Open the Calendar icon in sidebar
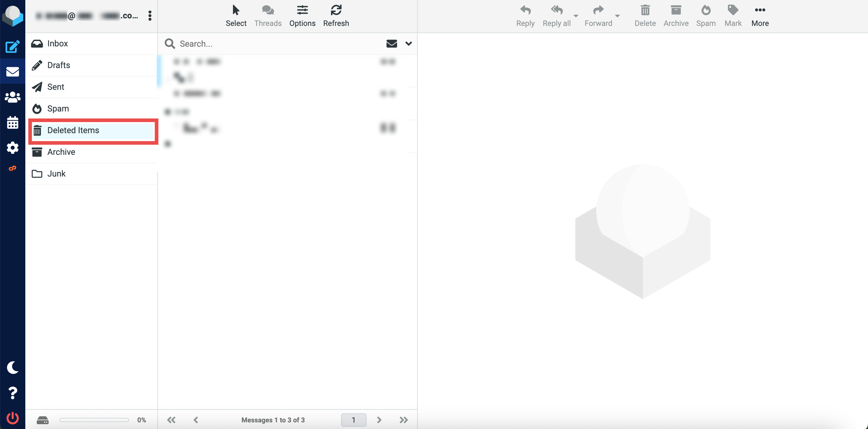 point(12,122)
